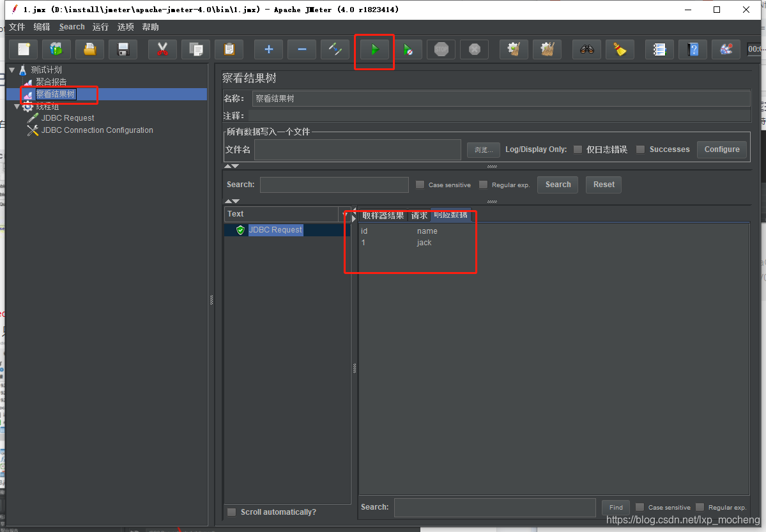Reset search with yellow brush icon
This screenshot has height=532, width=766.
[620, 49]
